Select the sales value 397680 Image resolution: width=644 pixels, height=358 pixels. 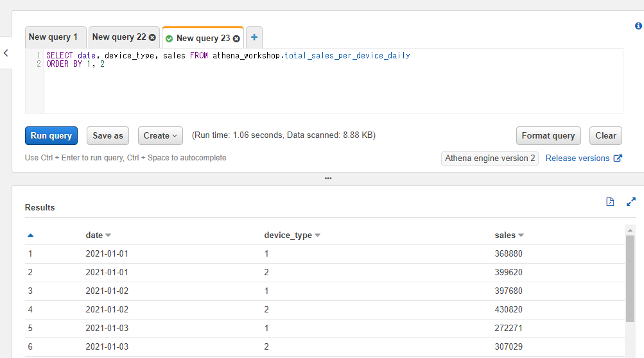(509, 291)
